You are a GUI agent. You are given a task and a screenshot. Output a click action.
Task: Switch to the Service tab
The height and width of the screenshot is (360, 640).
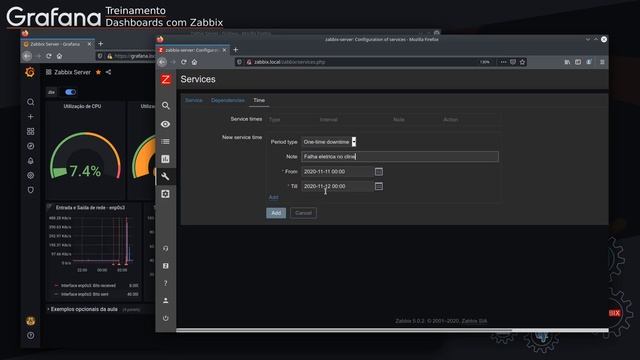[x=194, y=100]
